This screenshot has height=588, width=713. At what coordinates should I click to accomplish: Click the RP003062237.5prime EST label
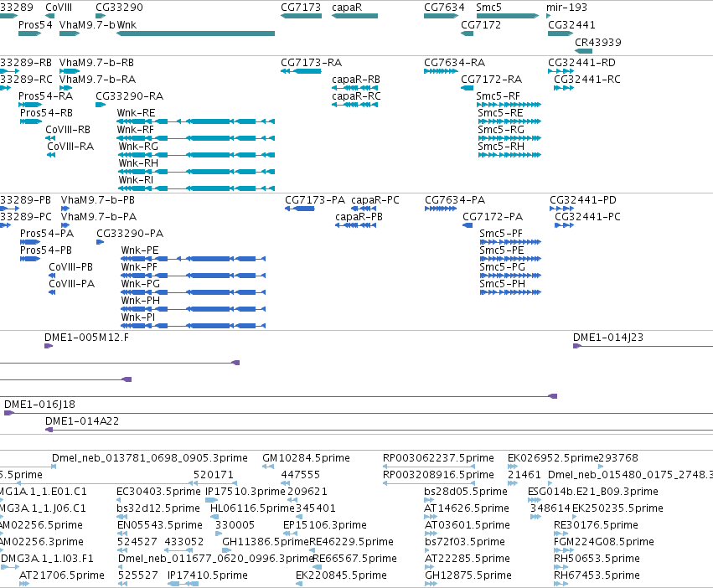(x=438, y=457)
